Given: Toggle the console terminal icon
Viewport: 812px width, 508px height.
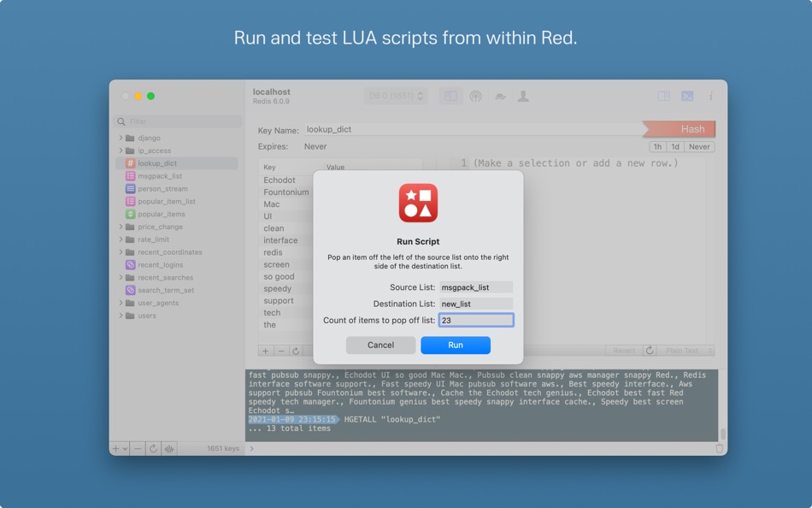Looking at the screenshot, I should click(x=687, y=96).
